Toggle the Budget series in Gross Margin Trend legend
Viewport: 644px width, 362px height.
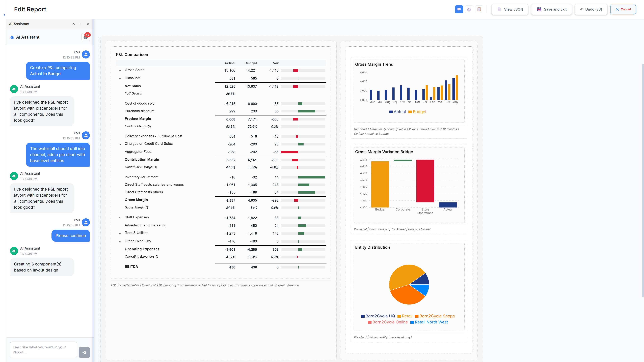[417, 112]
